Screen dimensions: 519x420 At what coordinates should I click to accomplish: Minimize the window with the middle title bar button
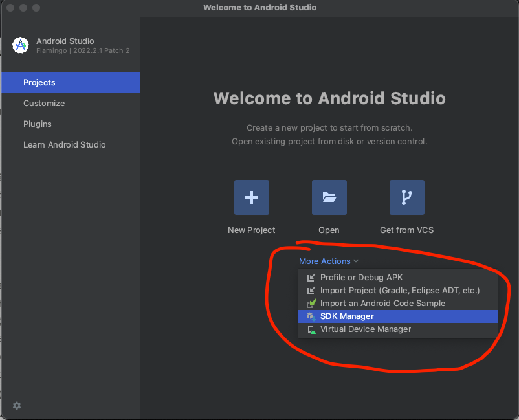pos(23,8)
